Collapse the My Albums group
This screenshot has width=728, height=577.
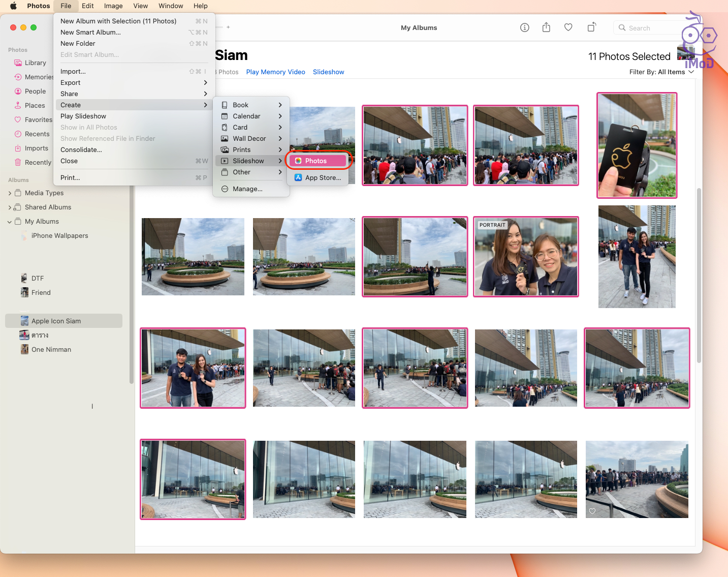tap(10, 222)
